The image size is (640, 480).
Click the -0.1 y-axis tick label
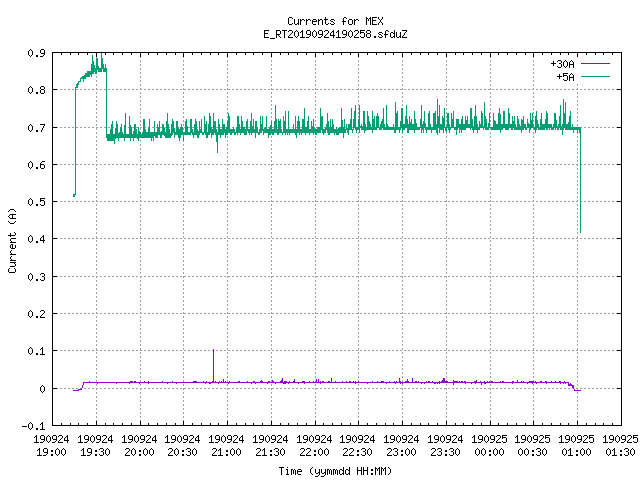click(33, 426)
